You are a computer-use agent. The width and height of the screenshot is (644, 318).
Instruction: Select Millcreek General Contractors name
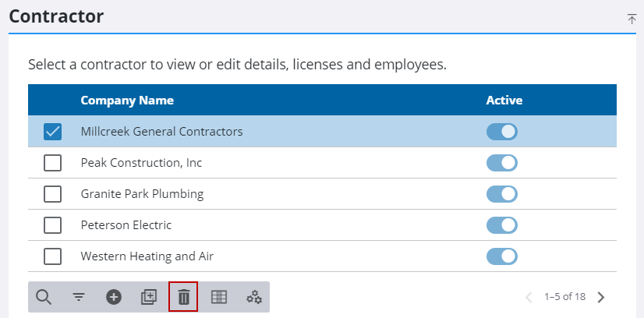point(161,132)
